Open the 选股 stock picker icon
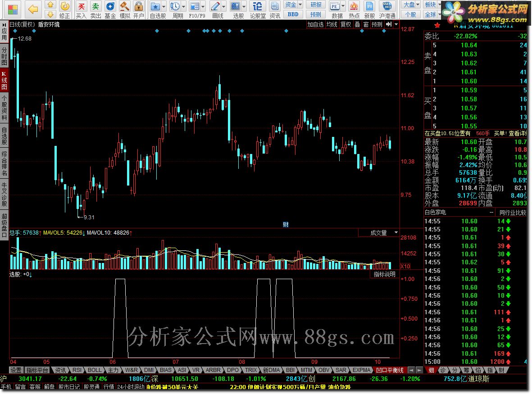Image resolution: width=532 pixels, height=394 pixels. point(236,9)
